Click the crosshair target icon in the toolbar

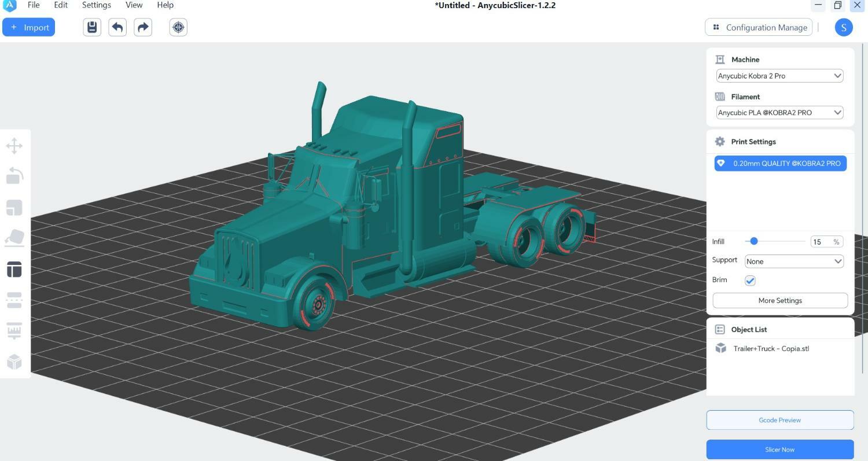click(x=178, y=27)
